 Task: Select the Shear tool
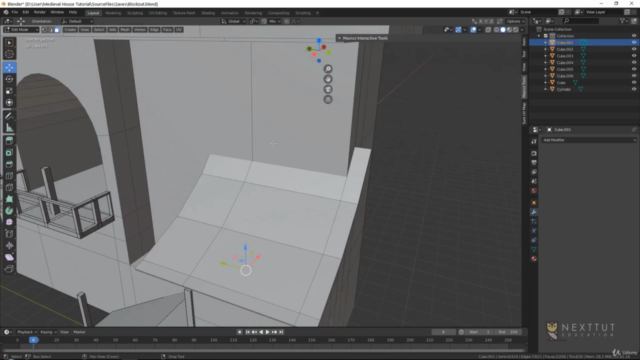(x=9, y=257)
